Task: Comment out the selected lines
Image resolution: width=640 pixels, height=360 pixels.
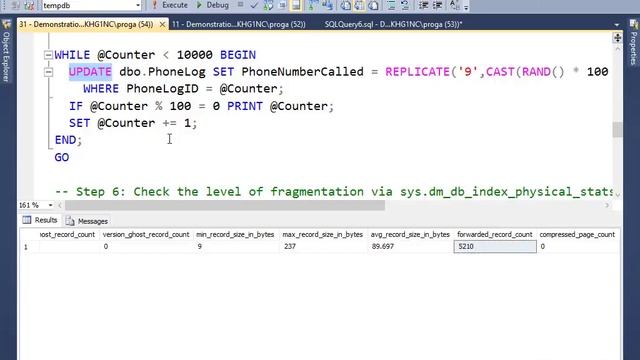Action: pyautogui.click(x=391, y=5)
